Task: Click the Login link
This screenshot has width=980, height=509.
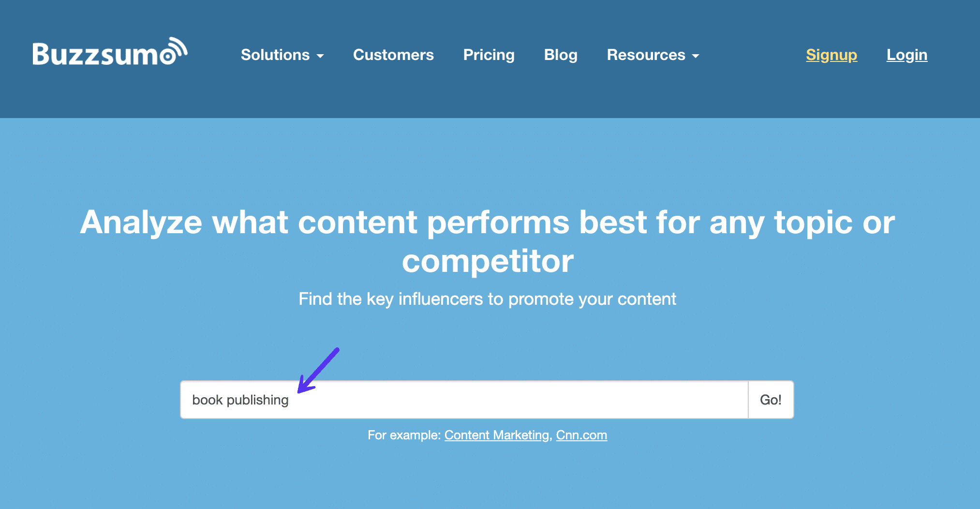Action: tap(906, 55)
